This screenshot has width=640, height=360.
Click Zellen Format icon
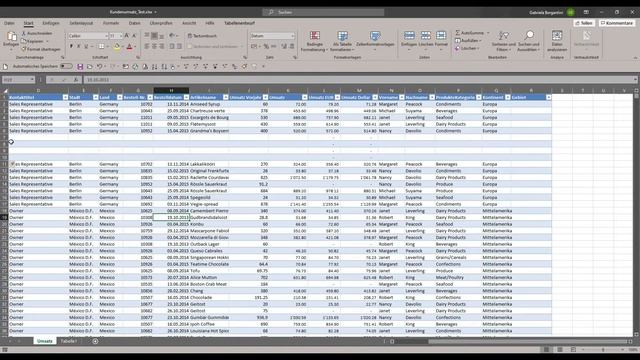441,36
